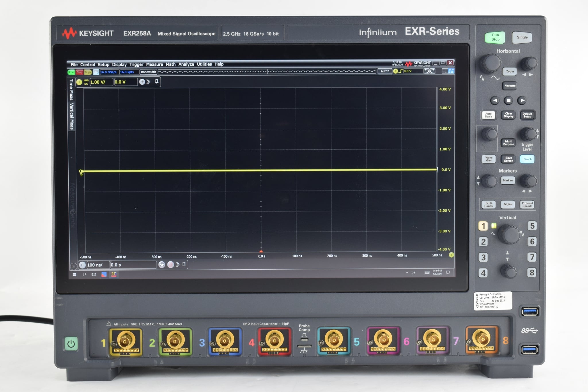This screenshot has width=588, height=392.
Task: Click the 1.00 V/ vertical scale field
Action: click(101, 82)
